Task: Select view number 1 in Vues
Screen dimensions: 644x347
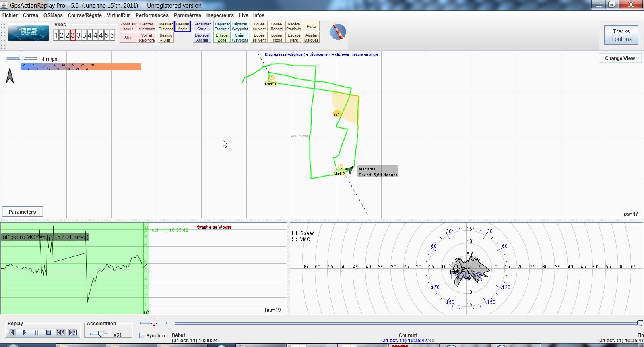Action: click(56, 35)
